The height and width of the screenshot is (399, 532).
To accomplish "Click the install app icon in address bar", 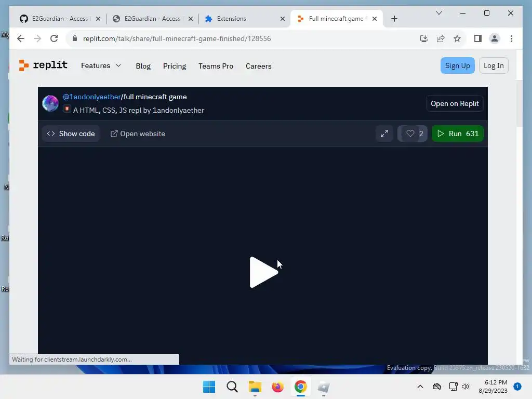I will pyautogui.click(x=424, y=38).
